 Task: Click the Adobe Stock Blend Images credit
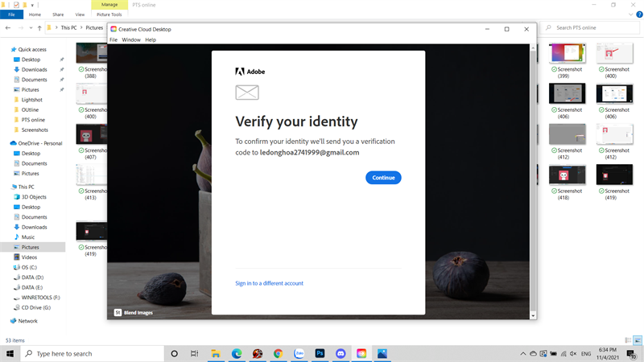[134, 313]
